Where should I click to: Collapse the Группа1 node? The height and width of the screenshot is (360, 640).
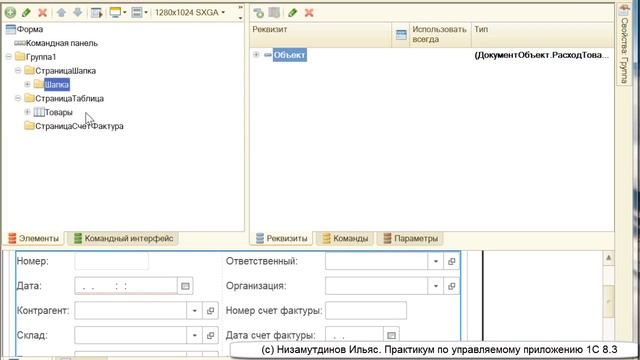tap(9, 57)
